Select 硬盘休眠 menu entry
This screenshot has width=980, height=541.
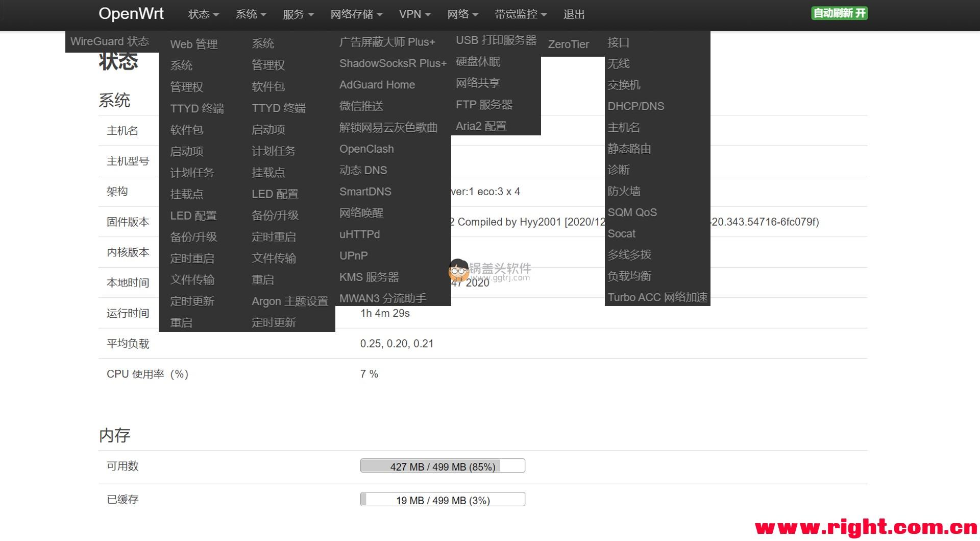click(x=478, y=61)
